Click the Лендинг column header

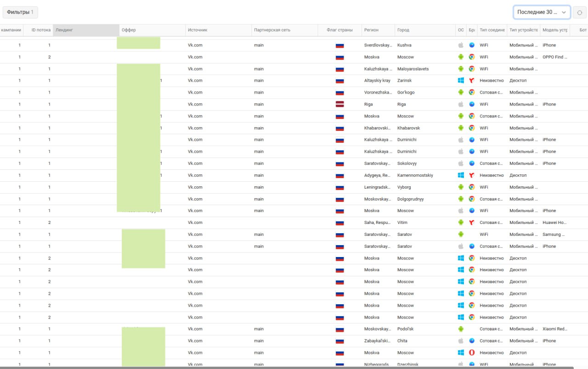[86, 30]
